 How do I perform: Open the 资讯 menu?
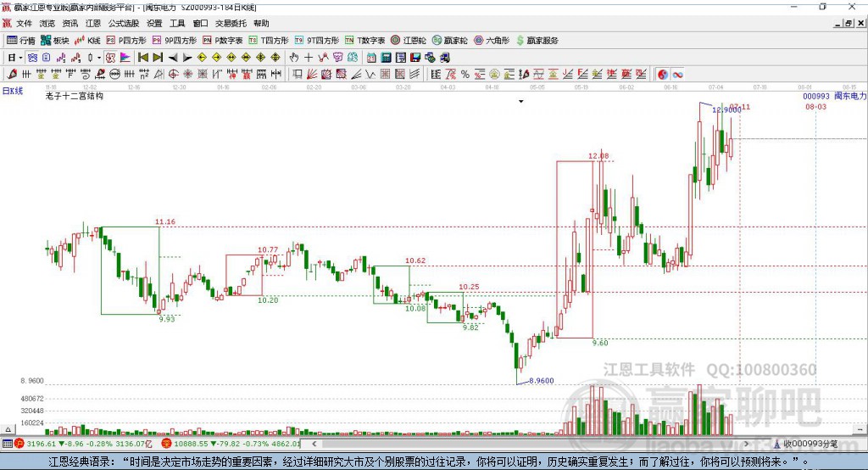click(x=70, y=23)
